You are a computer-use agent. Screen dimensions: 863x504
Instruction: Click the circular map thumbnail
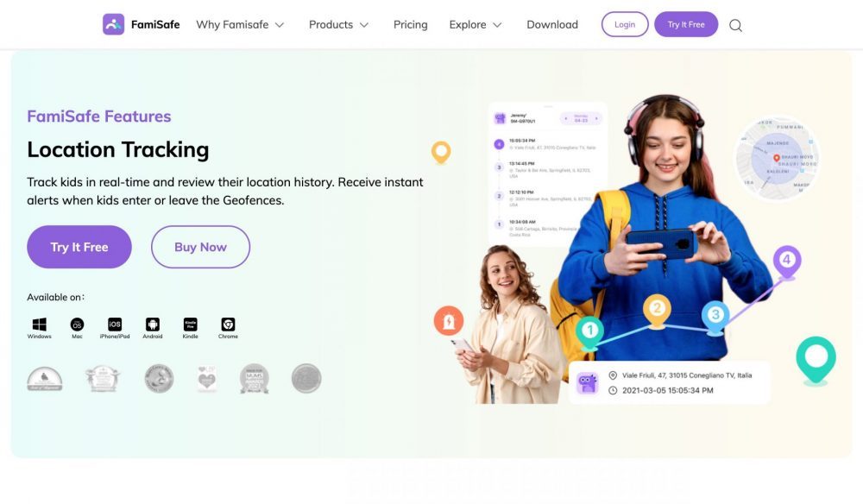pyautogui.click(x=777, y=159)
